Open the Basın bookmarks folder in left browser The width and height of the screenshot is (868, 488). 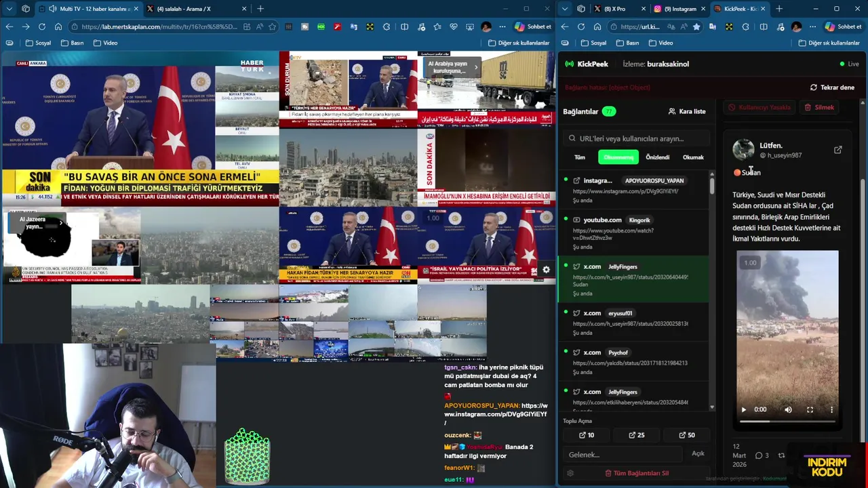click(x=72, y=43)
